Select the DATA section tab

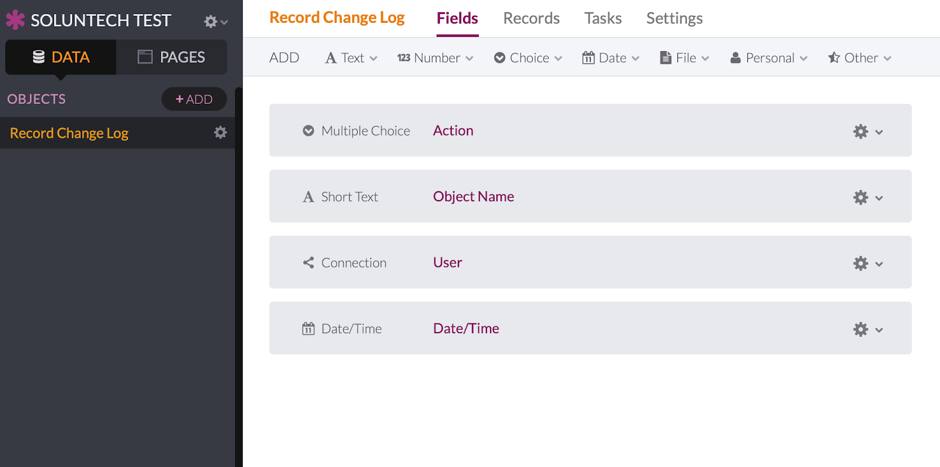[x=61, y=57]
